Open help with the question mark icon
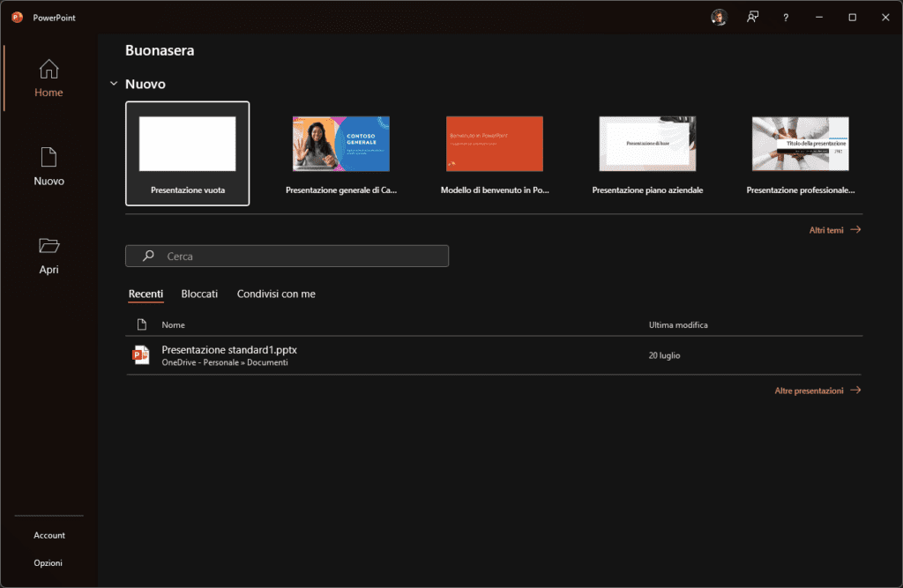Viewport: 903px width, 588px height. [x=786, y=17]
